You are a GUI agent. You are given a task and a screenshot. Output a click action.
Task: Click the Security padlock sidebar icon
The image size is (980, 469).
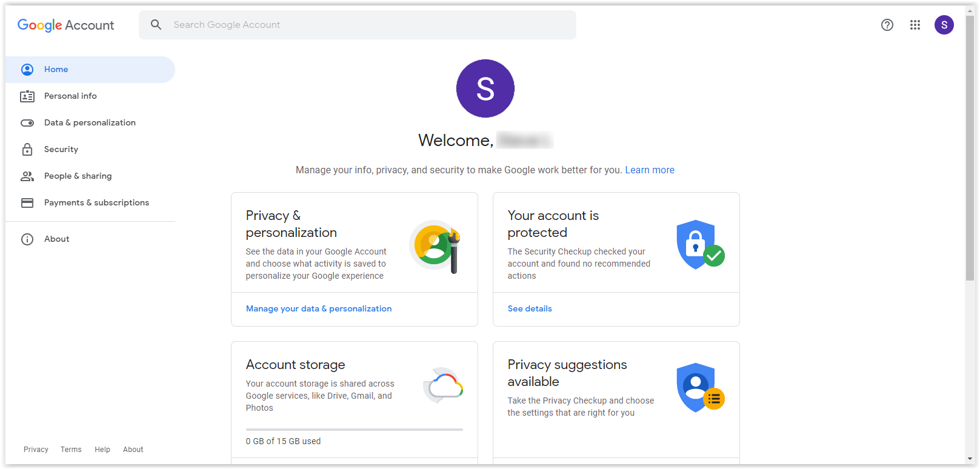point(27,149)
